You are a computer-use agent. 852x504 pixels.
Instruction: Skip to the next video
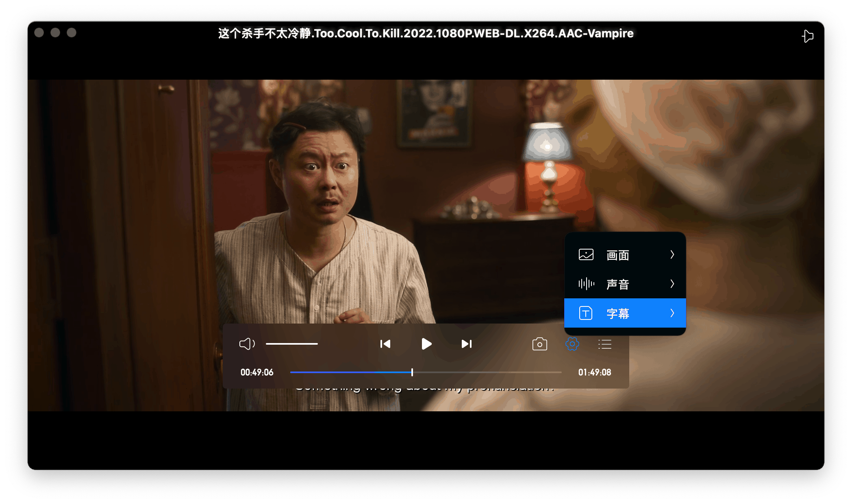point(467,344)
